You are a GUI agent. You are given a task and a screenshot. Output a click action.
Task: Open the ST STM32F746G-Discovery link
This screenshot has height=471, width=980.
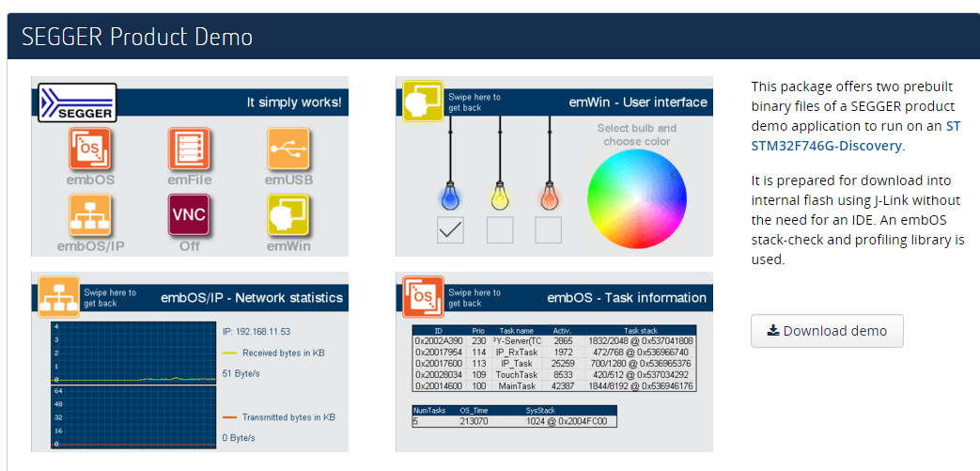[x=856, y=135]
